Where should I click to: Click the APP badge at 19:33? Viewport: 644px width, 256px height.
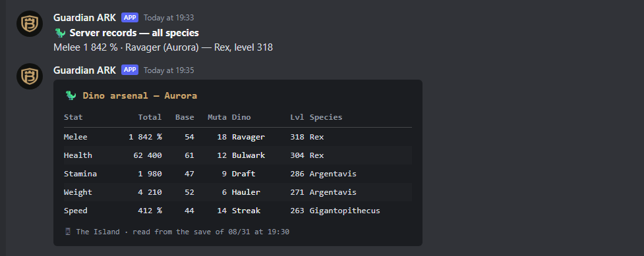click(x=130, y=18)
